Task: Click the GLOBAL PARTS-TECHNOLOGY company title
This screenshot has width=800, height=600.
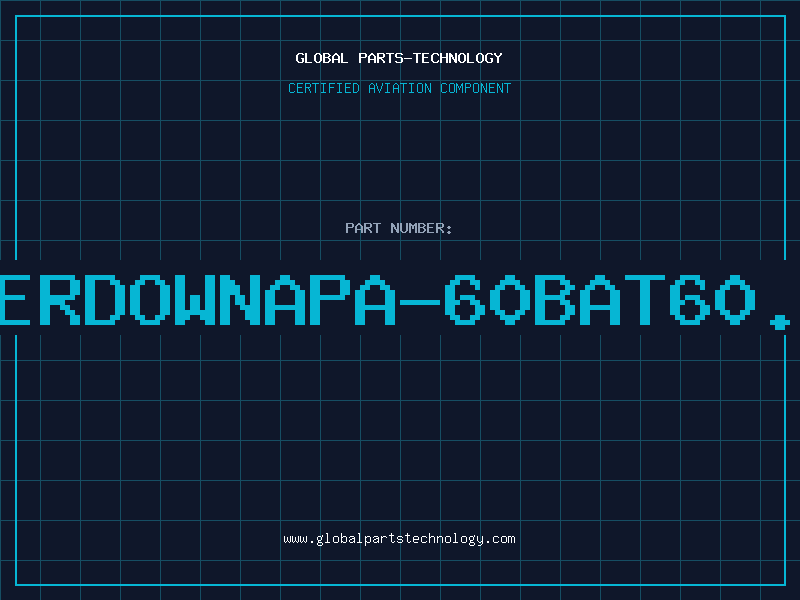Action: point(399,58)
